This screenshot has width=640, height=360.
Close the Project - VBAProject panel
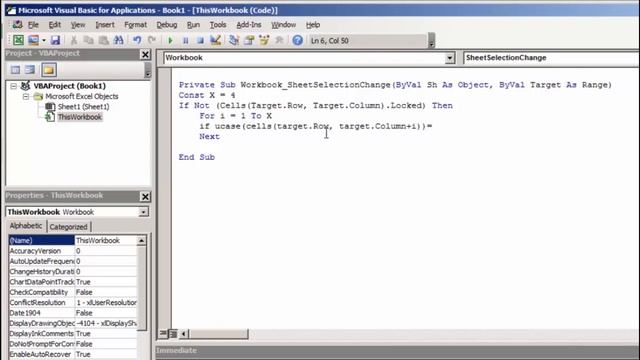(x=145, y=54)
